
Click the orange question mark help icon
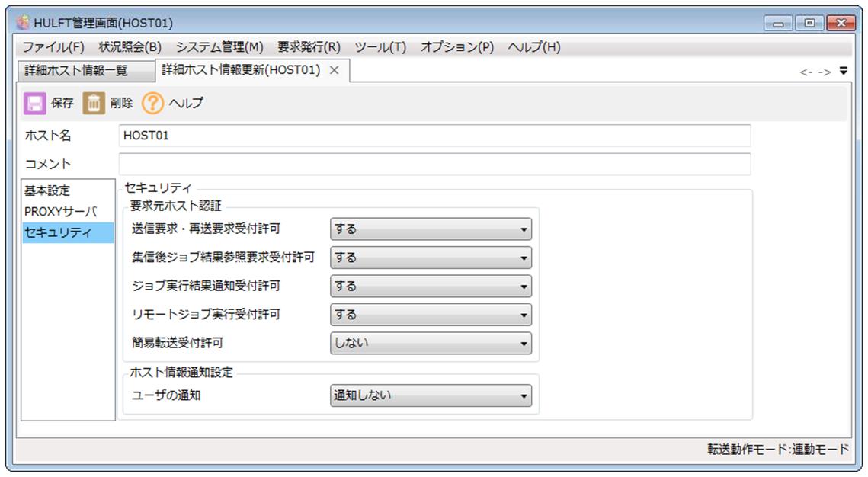click(152, 103)
